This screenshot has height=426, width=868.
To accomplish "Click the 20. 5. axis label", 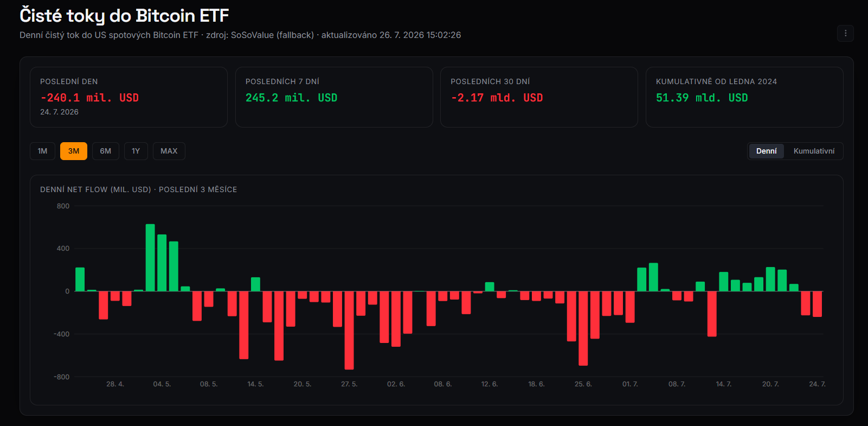I will coord(303,384).
